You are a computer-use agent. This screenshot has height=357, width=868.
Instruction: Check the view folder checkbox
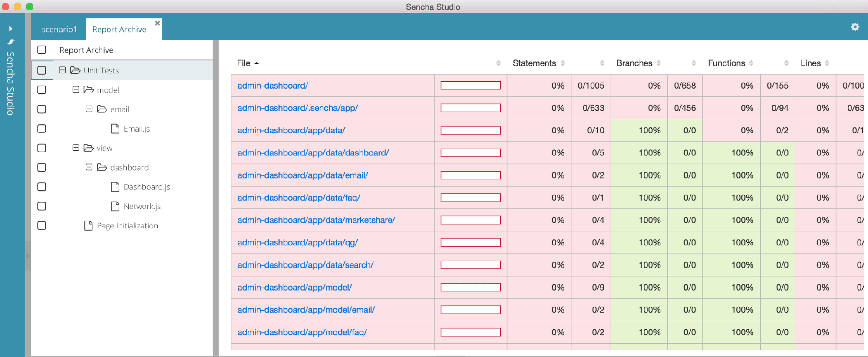tap(42, 148)
